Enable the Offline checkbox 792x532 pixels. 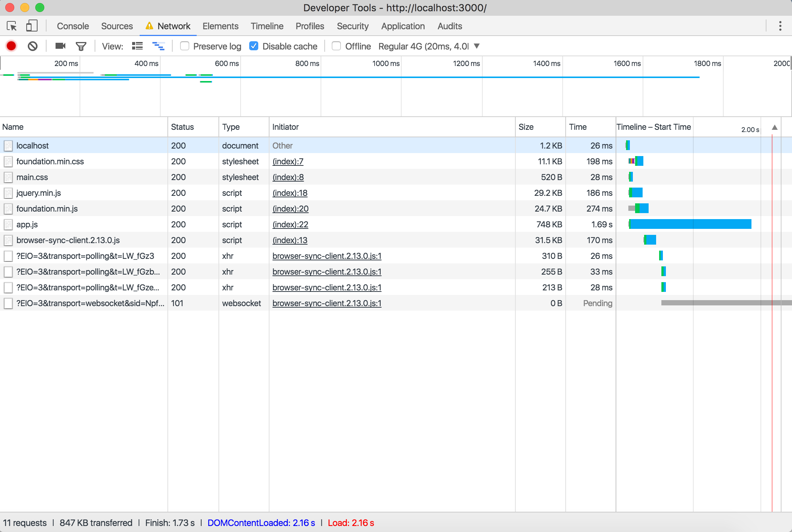pyautogui.click(x=336, y=46)
